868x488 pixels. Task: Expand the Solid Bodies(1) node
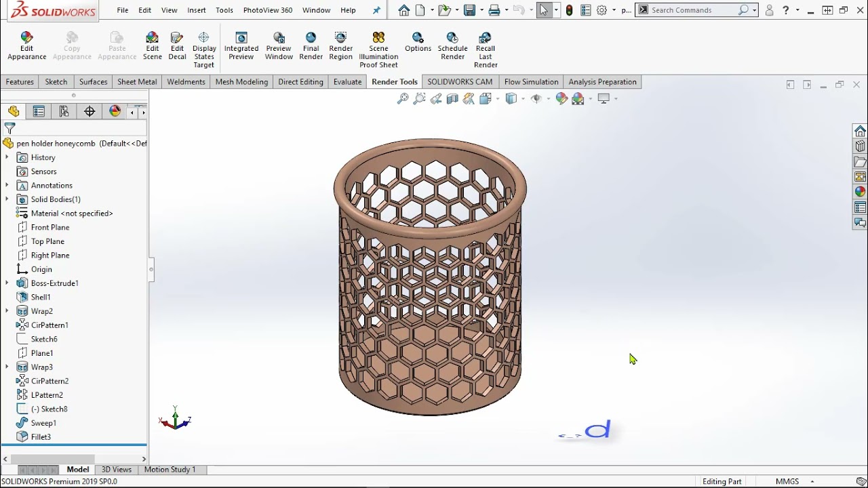pos(7,199)
